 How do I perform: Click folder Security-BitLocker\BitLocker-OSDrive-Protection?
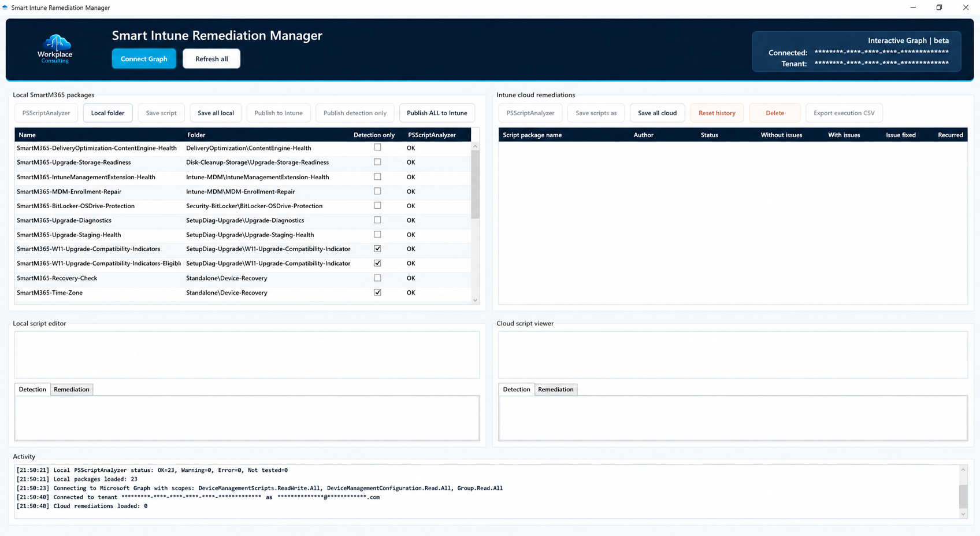(254, 206)
